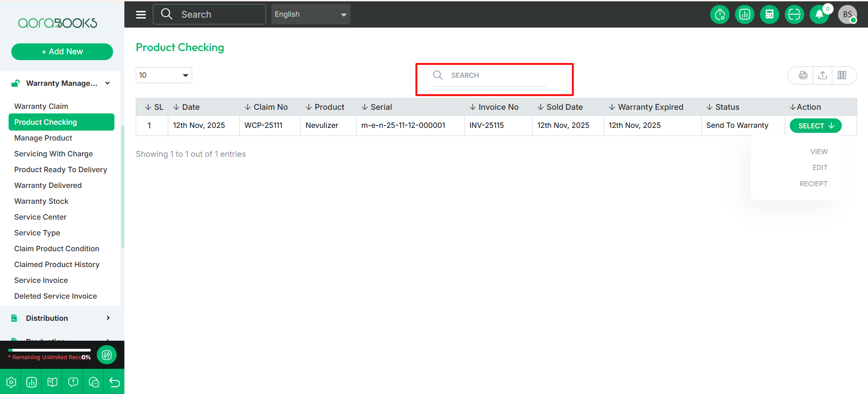
Task: Click the Add New button
Action: tap(62, 52)
